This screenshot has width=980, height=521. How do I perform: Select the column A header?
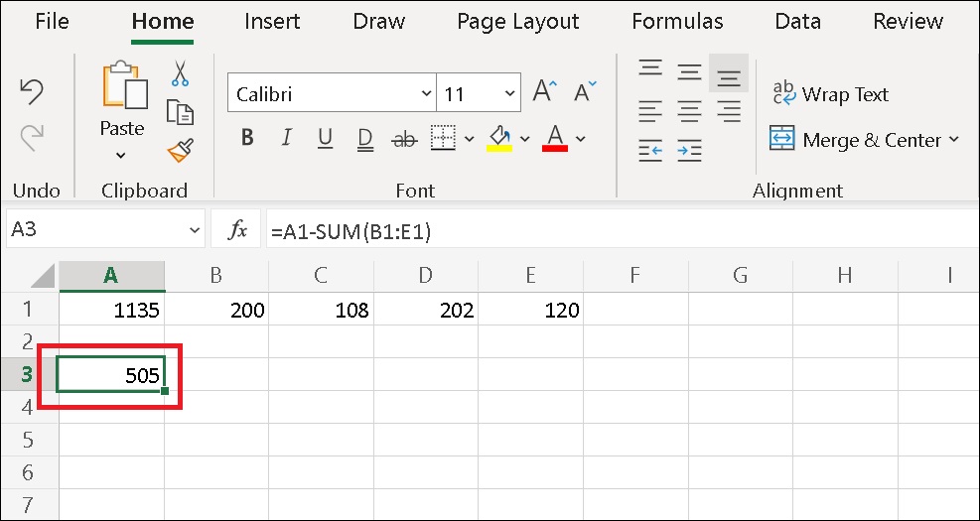111,276
